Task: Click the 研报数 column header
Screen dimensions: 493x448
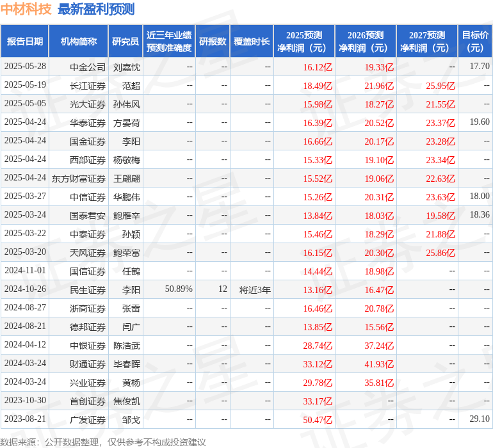Action: [213, 42]
